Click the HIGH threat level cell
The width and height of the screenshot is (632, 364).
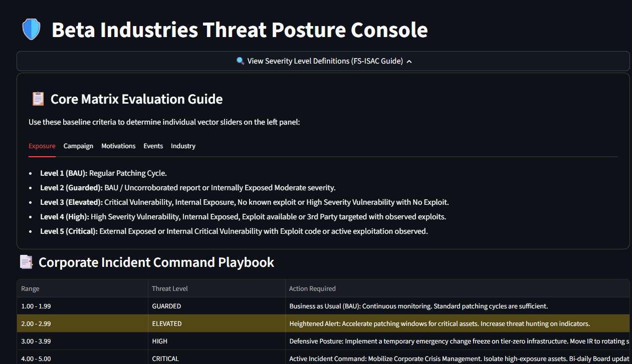(217, 341)
